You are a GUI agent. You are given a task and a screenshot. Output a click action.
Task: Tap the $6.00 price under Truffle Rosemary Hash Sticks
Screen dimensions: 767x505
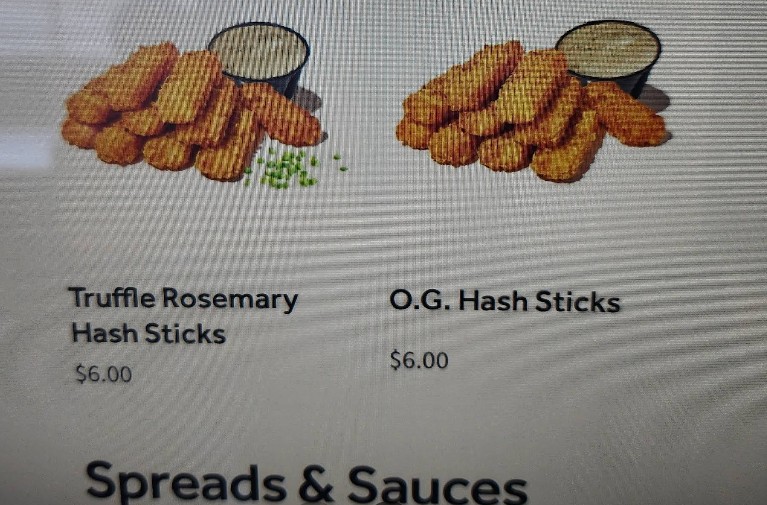click(104, 374)
